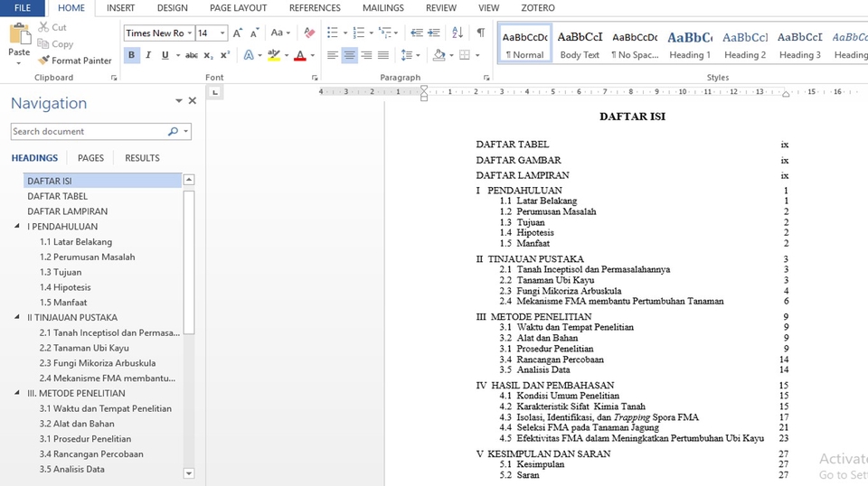Apply the Heading 1 style
Image resolution: width=868 pixels, height=486 pixels.
[690, 43]
